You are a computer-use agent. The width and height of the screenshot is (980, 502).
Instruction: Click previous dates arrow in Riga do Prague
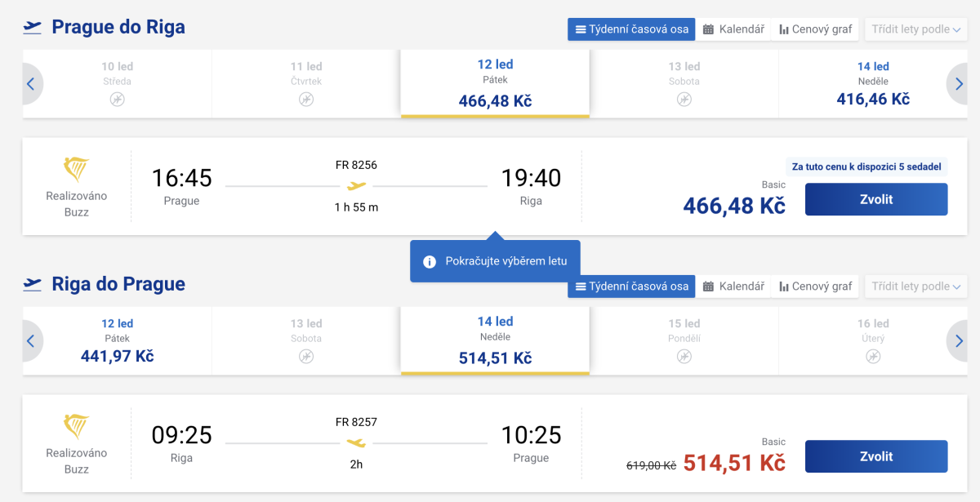tap(31, 340)
